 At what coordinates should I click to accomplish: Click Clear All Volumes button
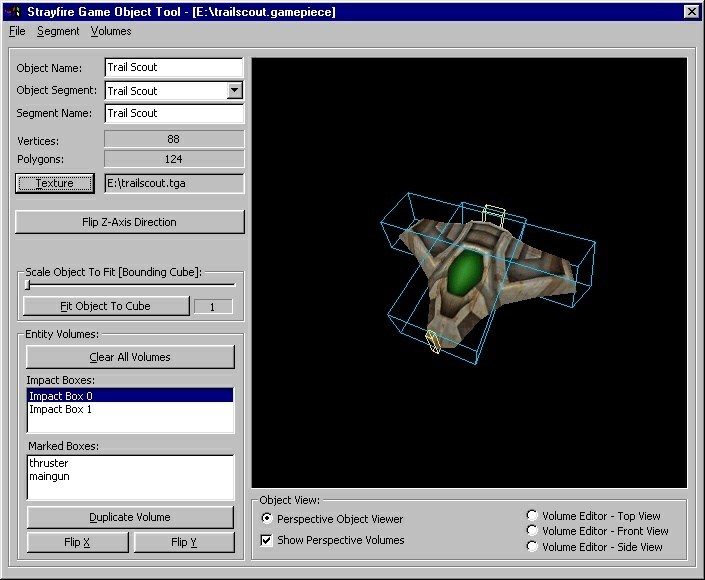click(130, 357)
